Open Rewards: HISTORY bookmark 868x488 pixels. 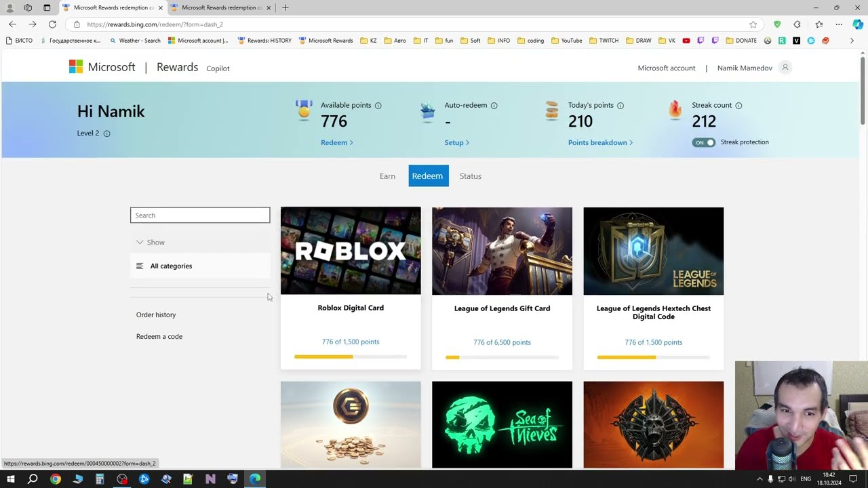pyautogui.click(x=264, y=41)
